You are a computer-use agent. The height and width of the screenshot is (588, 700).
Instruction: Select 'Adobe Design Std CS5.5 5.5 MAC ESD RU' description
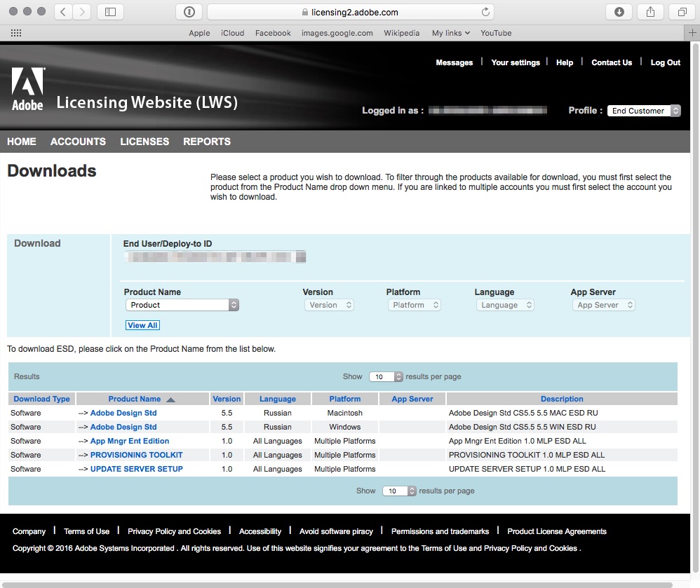pos(523,413)
